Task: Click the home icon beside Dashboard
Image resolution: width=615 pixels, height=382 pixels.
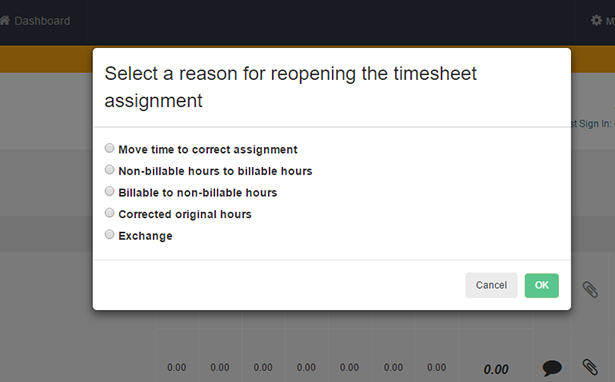Action: [x=5, y=20]
